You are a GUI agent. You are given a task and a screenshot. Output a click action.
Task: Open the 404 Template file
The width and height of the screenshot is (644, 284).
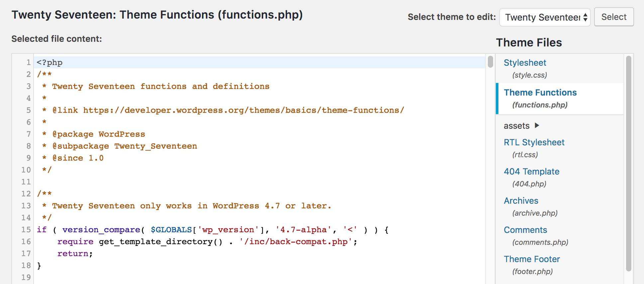click(x=531, y=172)
